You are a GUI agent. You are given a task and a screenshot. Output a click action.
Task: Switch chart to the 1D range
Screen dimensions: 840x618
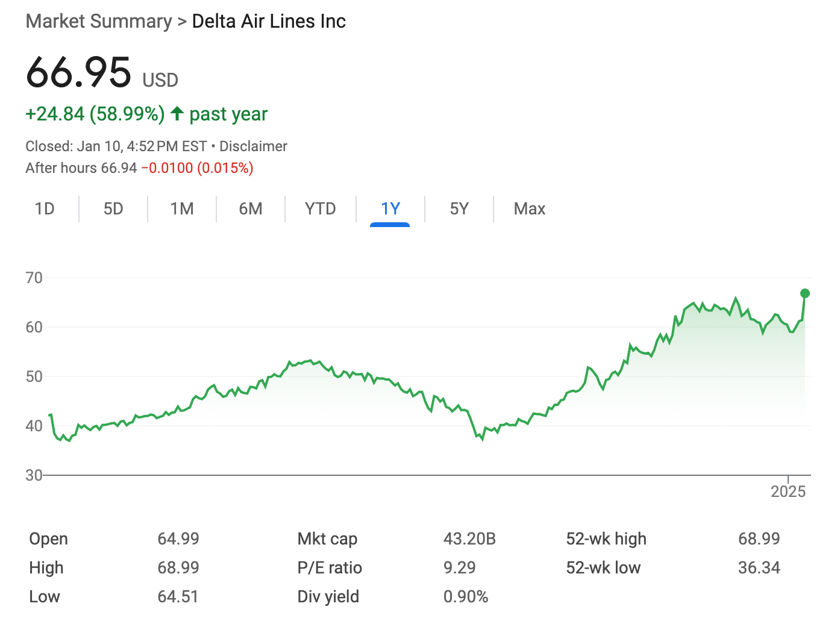point(45,209)
